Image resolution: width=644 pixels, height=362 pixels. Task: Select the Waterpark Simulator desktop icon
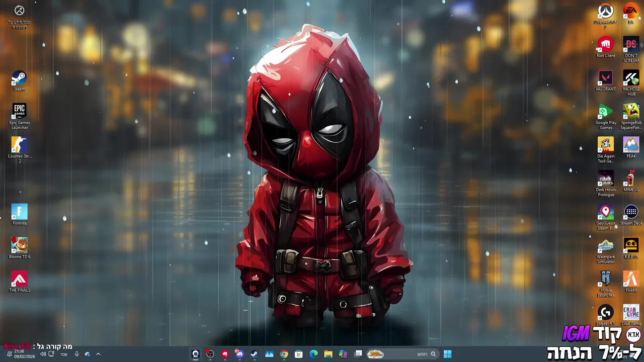click(605, 250)
